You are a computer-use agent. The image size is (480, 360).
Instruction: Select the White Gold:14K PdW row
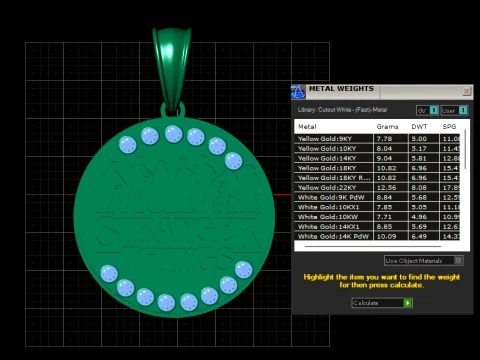pos(377,236)
